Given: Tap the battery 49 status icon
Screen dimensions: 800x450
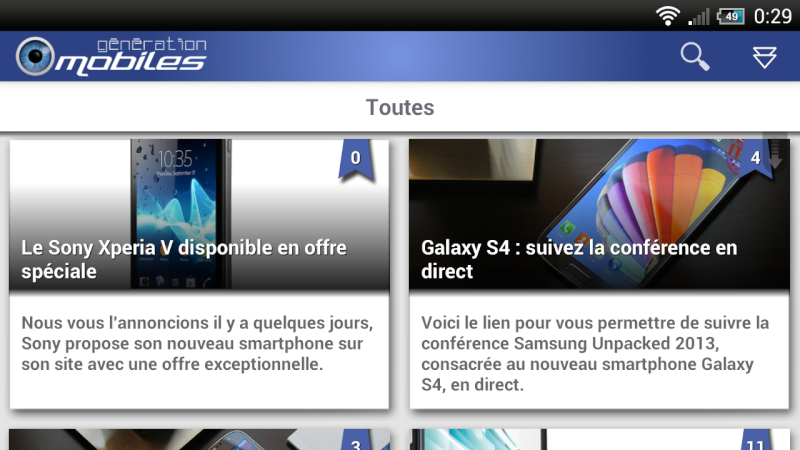Looking at the screenshot, I should coord(731,16).
